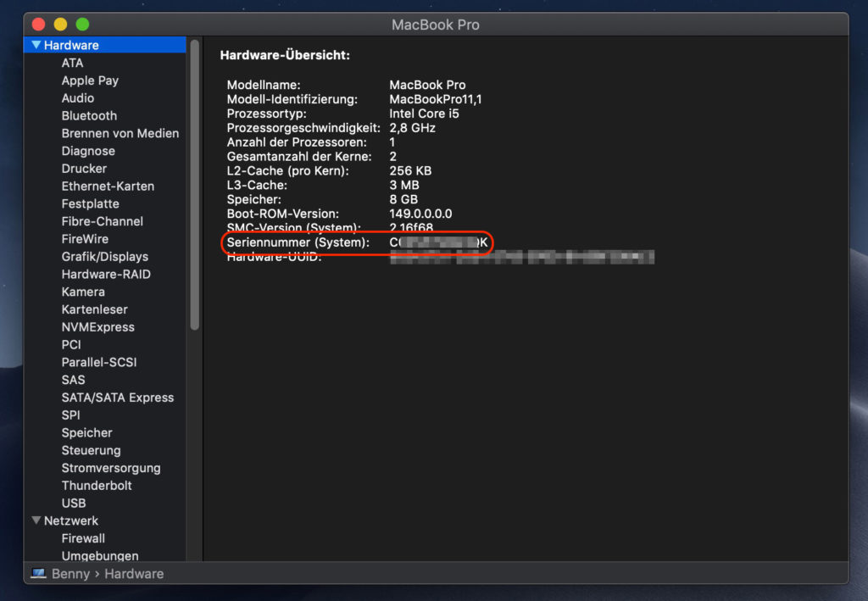Open the Audio hardware section
The image size is (868, 601).
pos(77,98)
